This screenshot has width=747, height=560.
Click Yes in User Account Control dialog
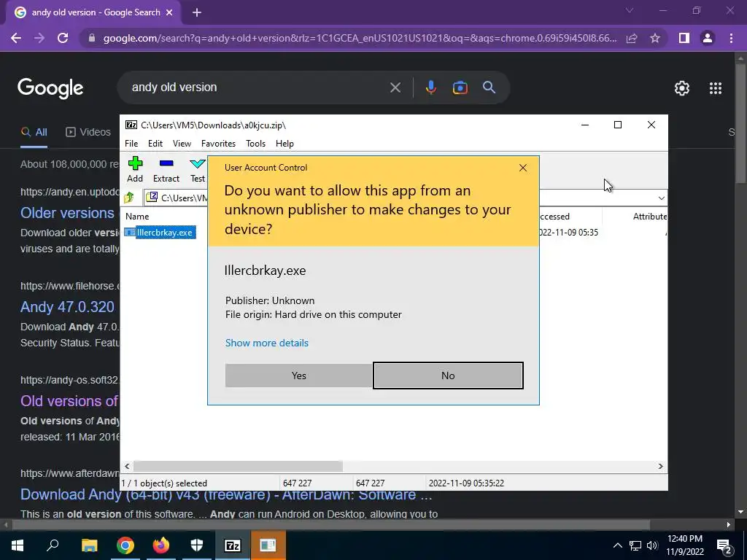(x=298, y=376)
